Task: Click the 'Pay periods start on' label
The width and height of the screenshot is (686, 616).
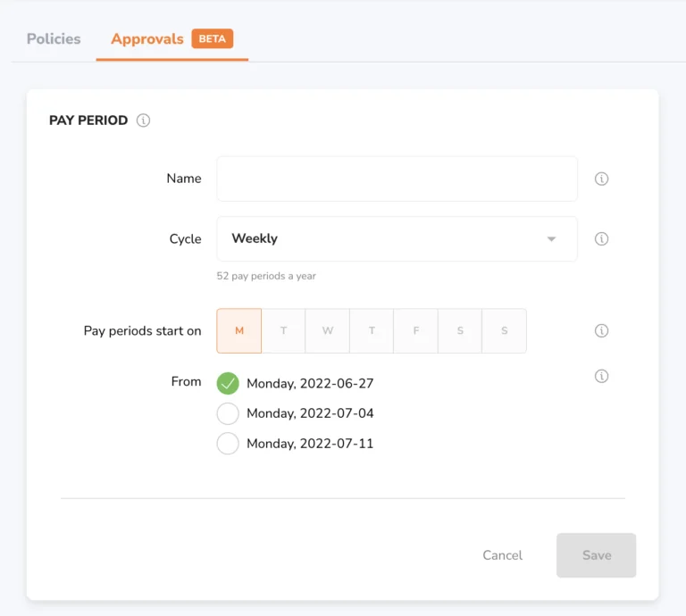Action: coord(143,331)
